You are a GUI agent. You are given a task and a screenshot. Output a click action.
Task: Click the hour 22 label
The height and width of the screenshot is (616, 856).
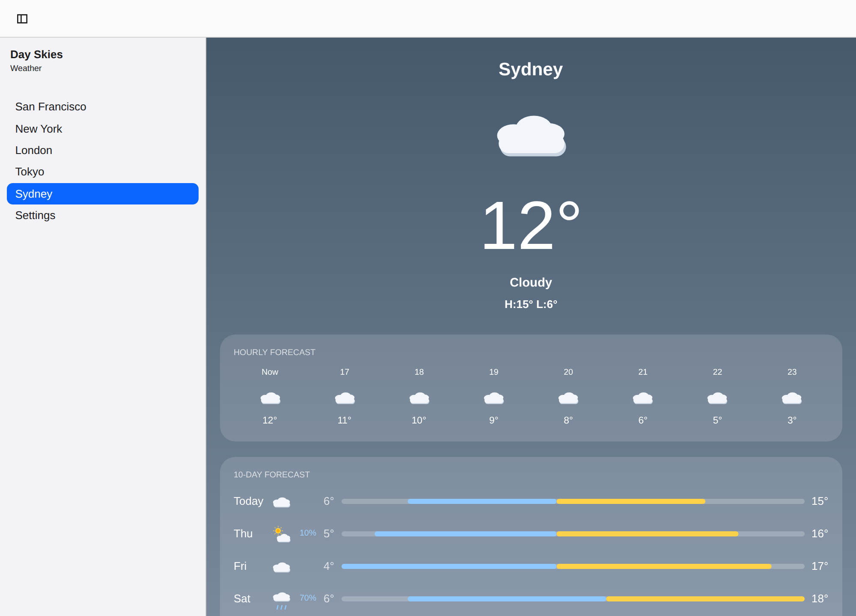click(717, 372)
